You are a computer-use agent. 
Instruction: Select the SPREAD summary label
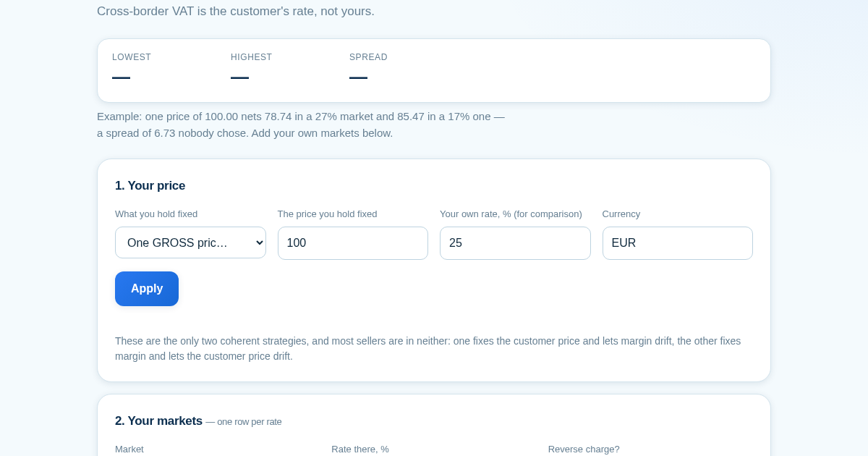tap(368, 57)
